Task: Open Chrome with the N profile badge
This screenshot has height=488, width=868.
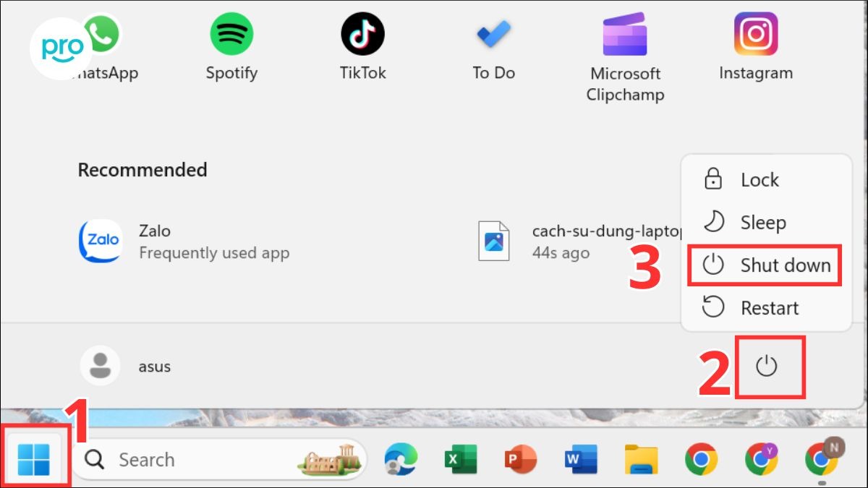Action: point(822,459)
